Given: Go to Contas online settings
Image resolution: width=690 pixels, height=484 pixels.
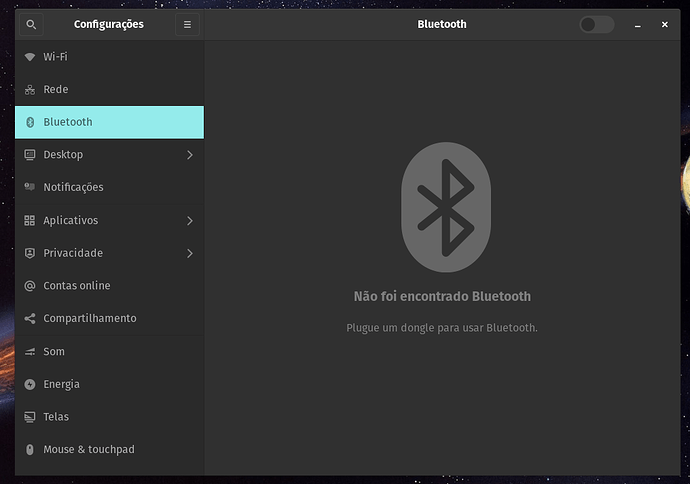Looking at the screenshot, I should [x=110, y=286].
